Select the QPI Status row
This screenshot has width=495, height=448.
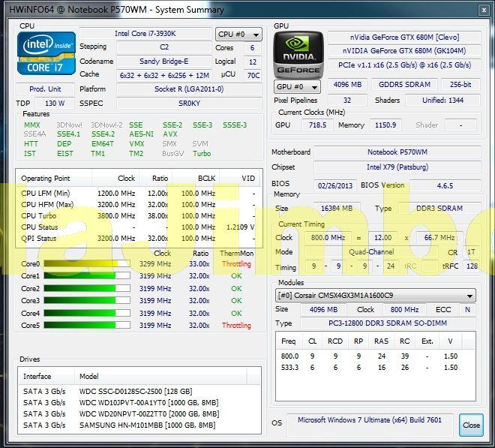click(138, 239)
